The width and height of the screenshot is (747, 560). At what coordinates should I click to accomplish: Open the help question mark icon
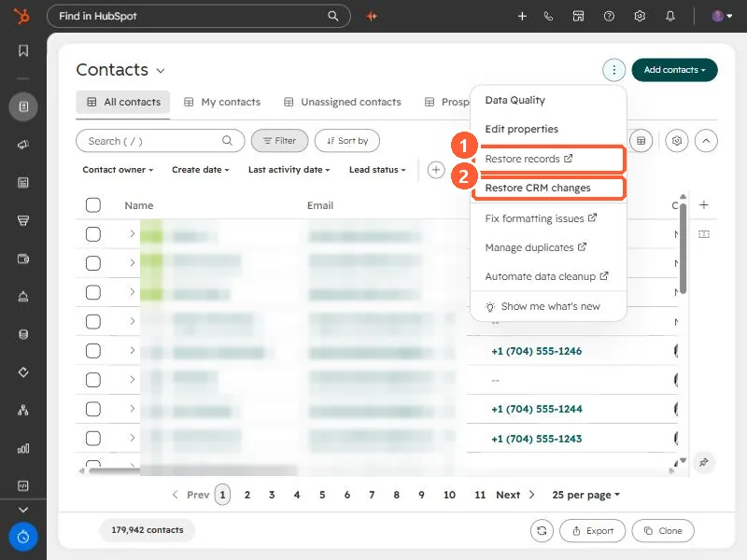[609, 16]
